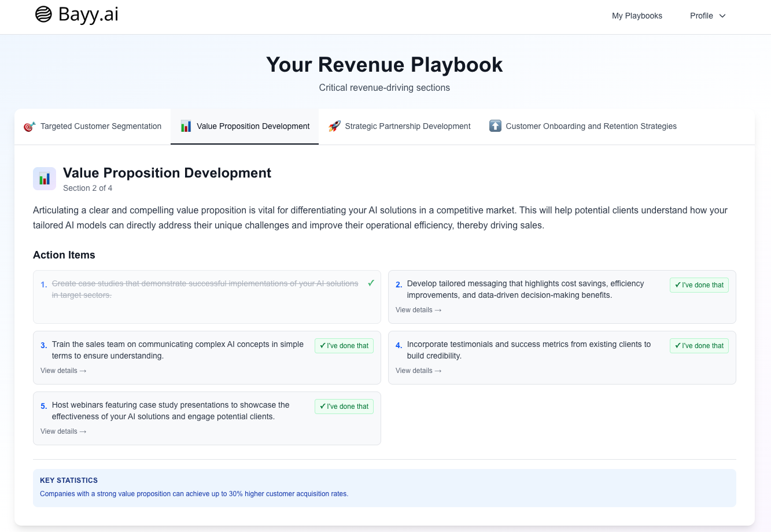Mark the sales team training item as done
Screen dimensions: 771x532
pos(344,346)
